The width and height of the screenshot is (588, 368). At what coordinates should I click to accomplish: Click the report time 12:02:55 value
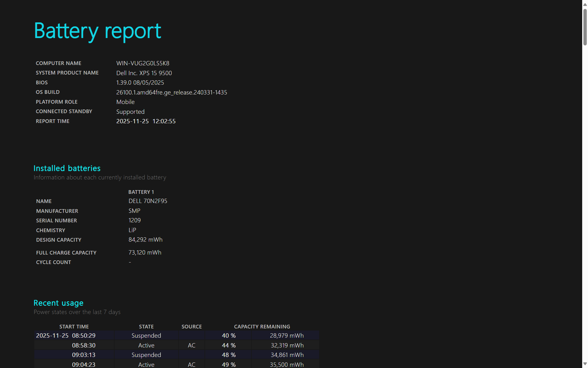[x=164, y=121]
